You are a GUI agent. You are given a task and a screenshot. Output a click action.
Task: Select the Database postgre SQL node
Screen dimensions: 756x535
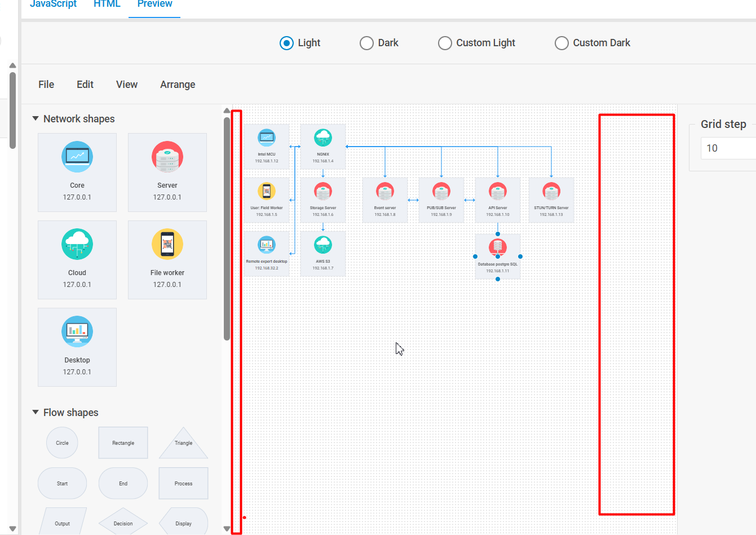[x=498, y=257]
